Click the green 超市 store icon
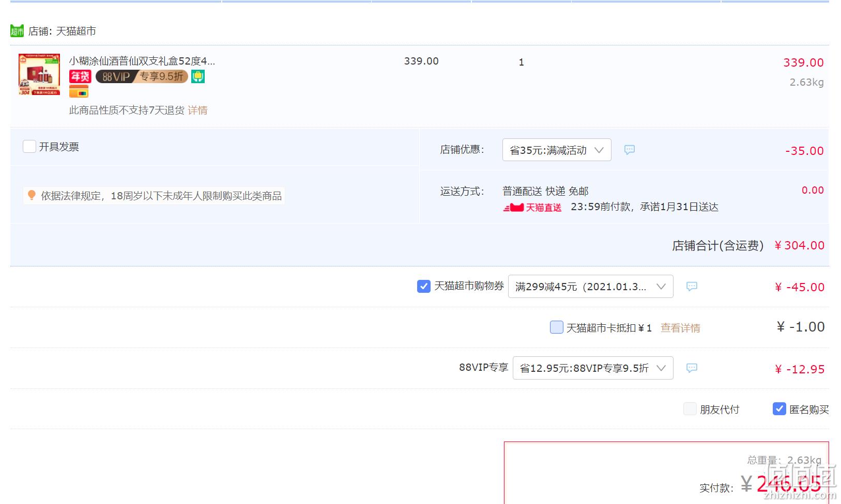The image size is (841, 504). tap(17, 31)
